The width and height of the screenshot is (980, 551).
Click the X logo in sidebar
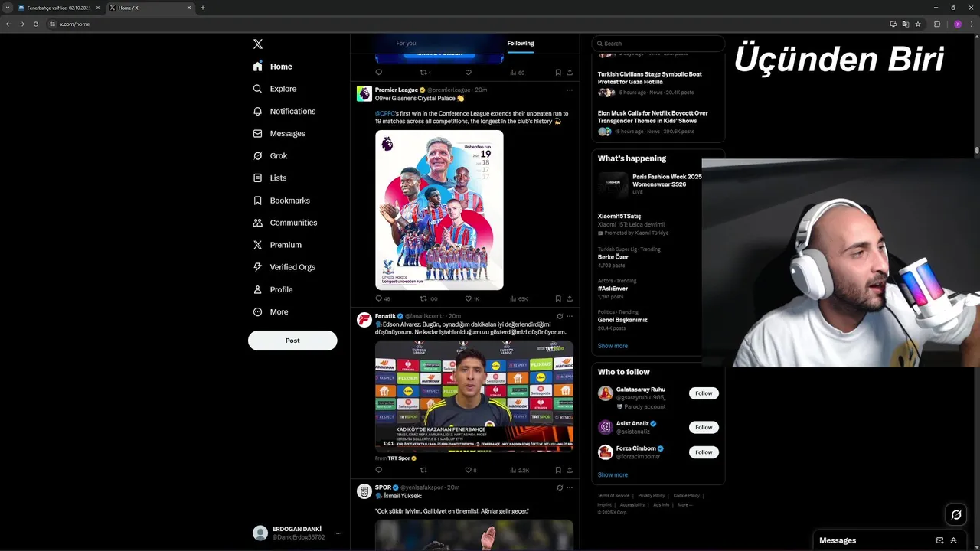tap(258, 44)
